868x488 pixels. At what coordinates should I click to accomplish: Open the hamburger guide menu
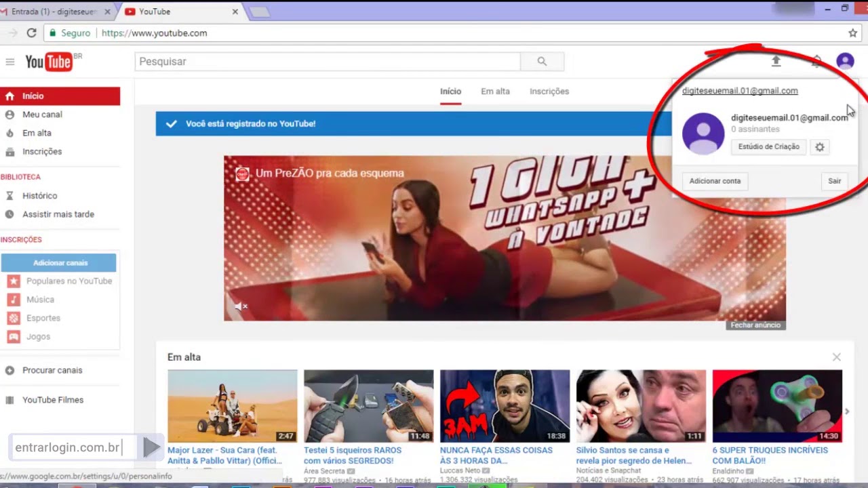pyautogui.click(x=9, y=62)
